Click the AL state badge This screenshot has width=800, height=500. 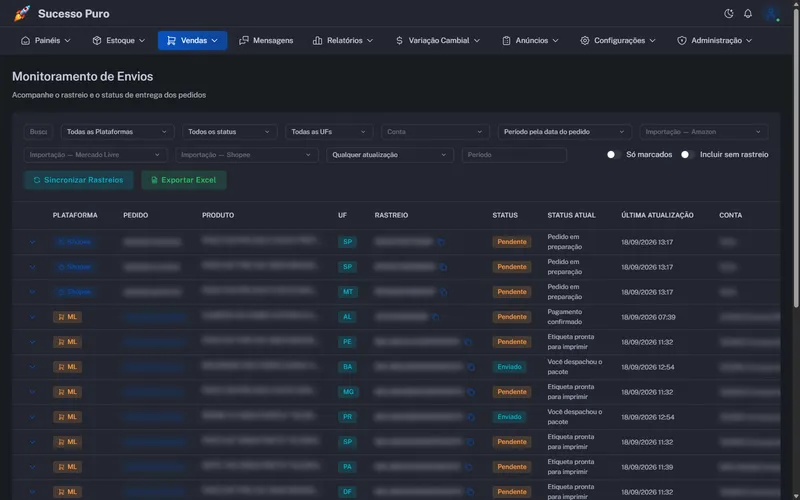(347, 317)
